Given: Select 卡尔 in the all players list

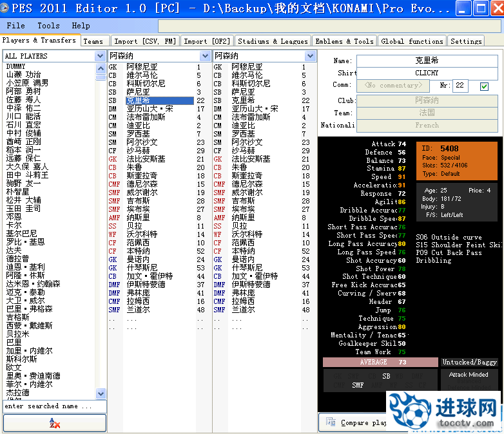Looking at the screenshot, I should point(14,225).
